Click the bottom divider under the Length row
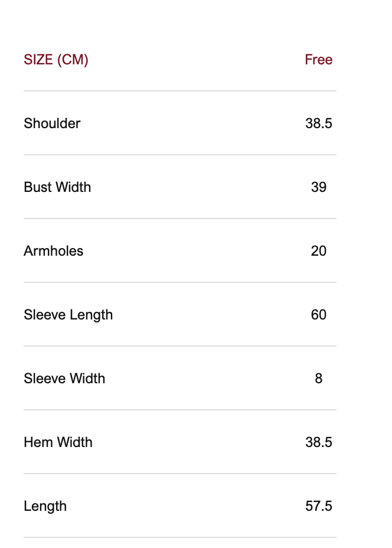 (180, 537)
